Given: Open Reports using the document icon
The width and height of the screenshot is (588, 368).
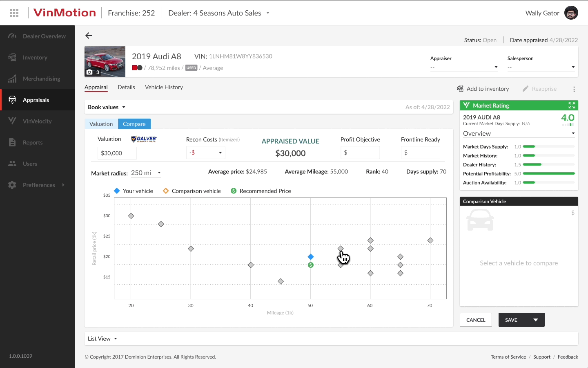Looking at the screenshot, I should tap(12, 142).
